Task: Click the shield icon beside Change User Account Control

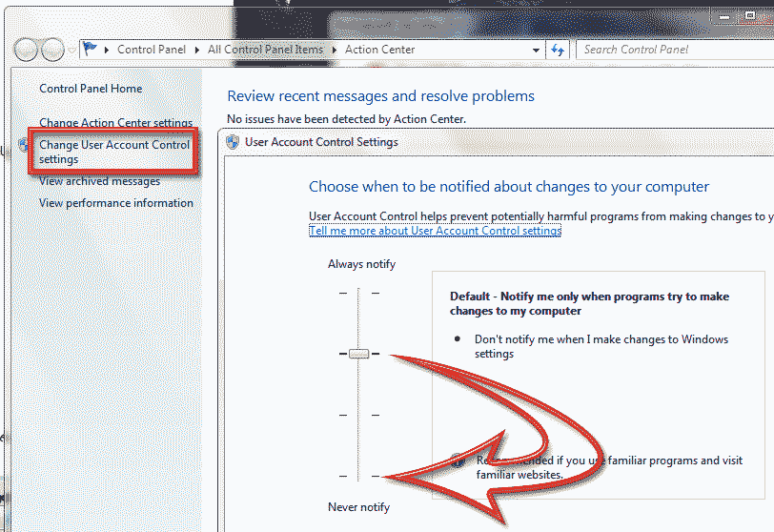Action: click(x=22, y=146)
